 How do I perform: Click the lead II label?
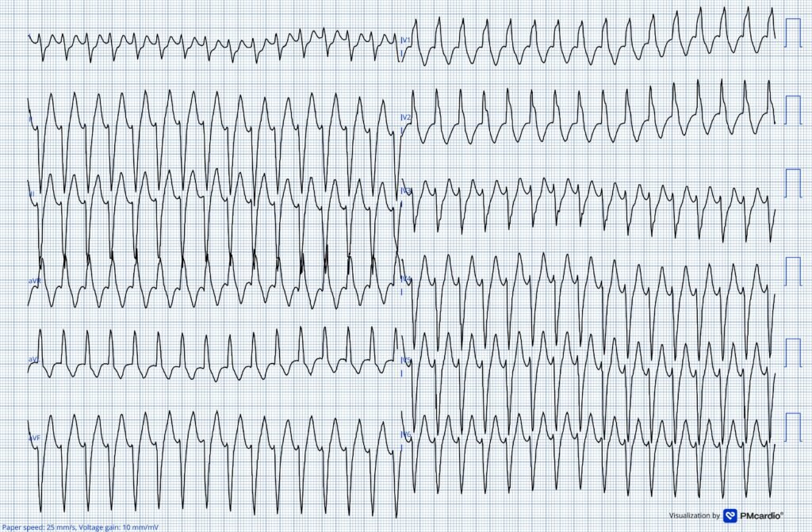(x=31, y=193)
